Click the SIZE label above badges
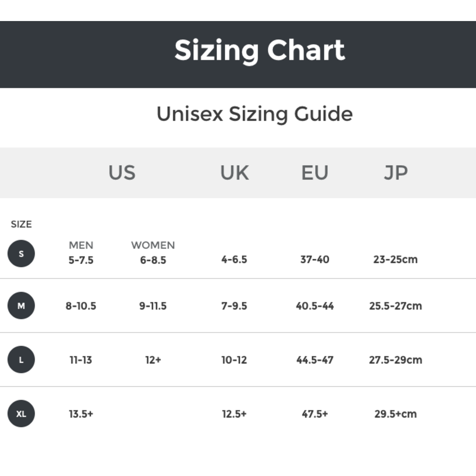This screenshot has height=476, width=476. 21,224
